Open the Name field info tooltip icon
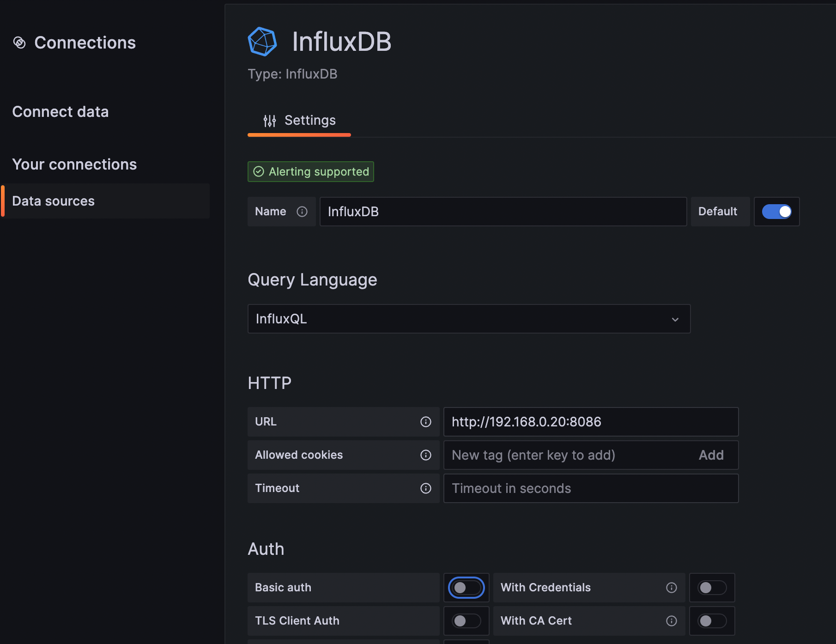 point(302,212)
